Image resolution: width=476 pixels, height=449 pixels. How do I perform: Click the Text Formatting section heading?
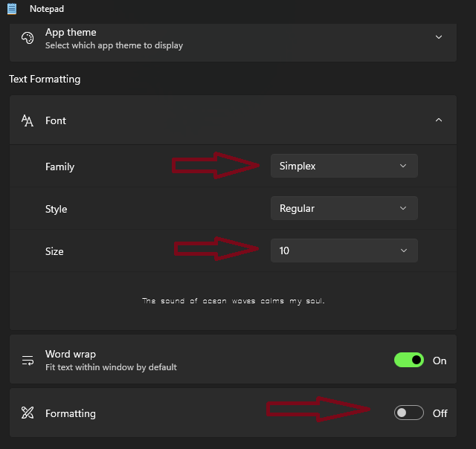[45, 80]
